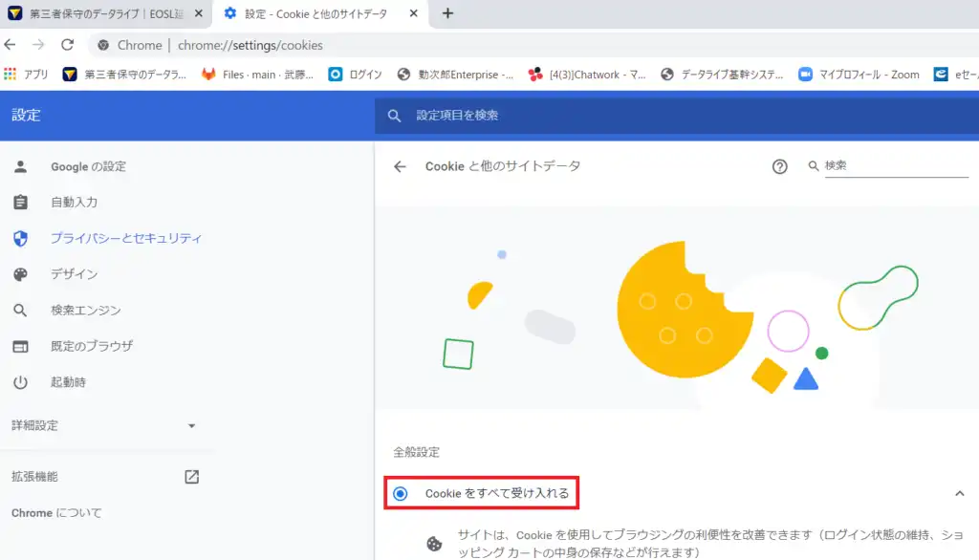The width and height of the screenshot is (979, 560).
Task: Open the アプリ apps grid bookmark
Action: 26,75
